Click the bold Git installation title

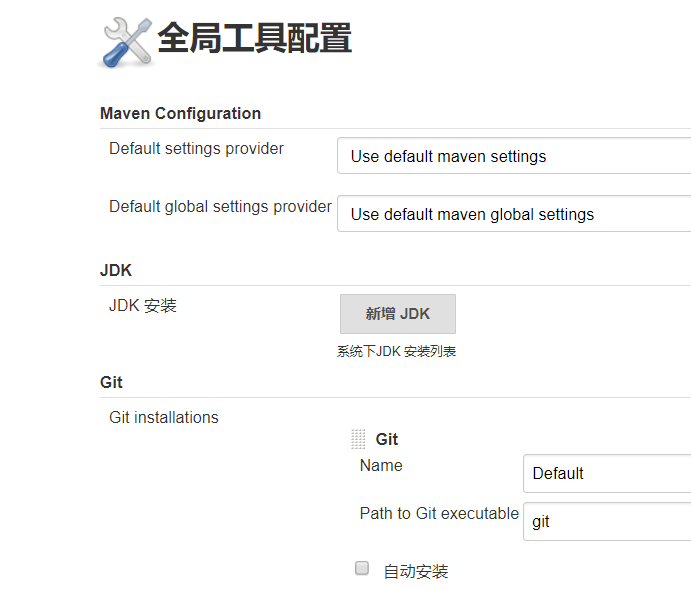pyautogui.click(x=386, y=439)
